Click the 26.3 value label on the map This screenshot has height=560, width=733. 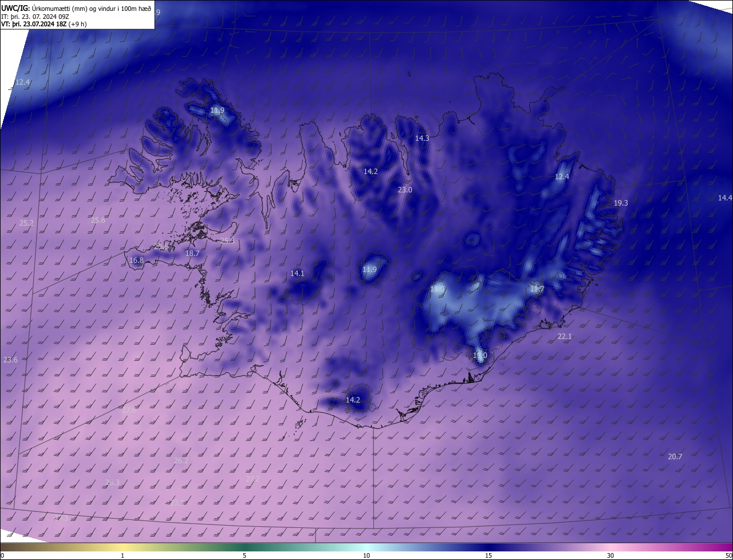pos(112,483)
